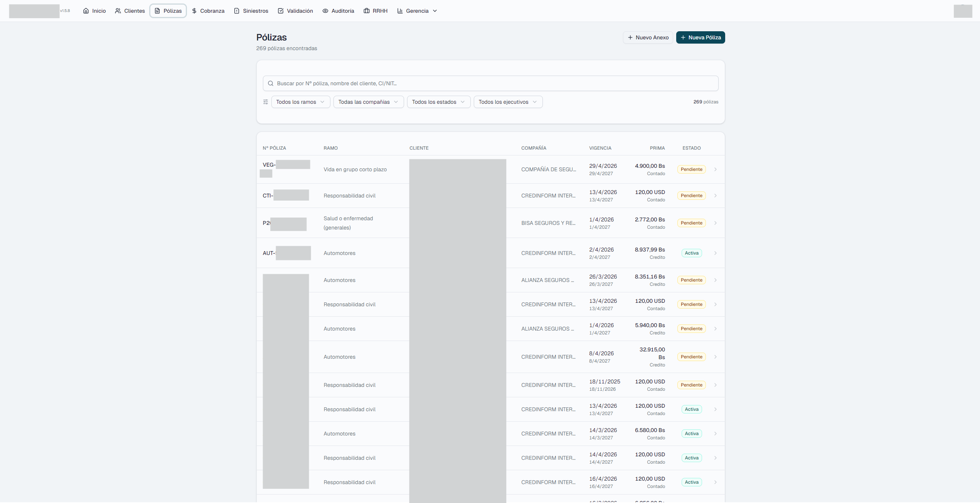980x503 pixels.
Task: Click the Nuevo Anexo button
Action: coord(648,37)
